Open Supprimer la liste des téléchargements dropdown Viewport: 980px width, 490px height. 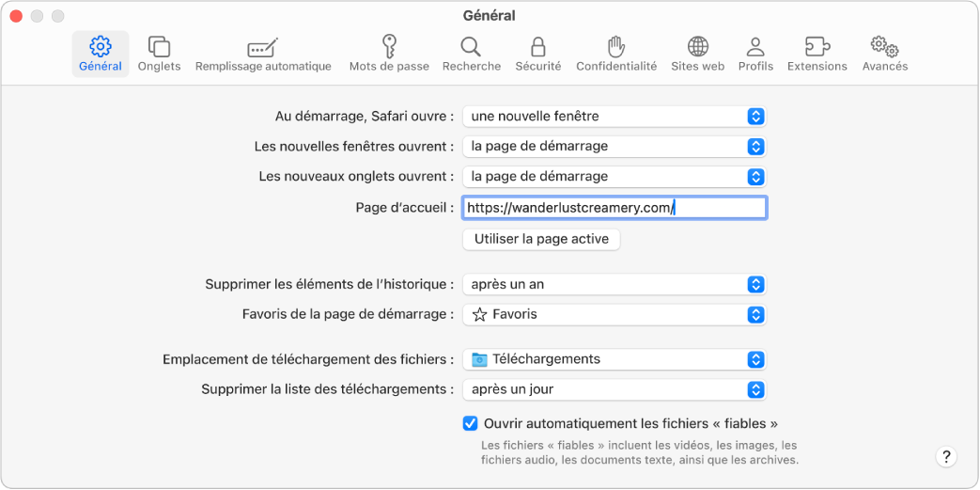615,389
